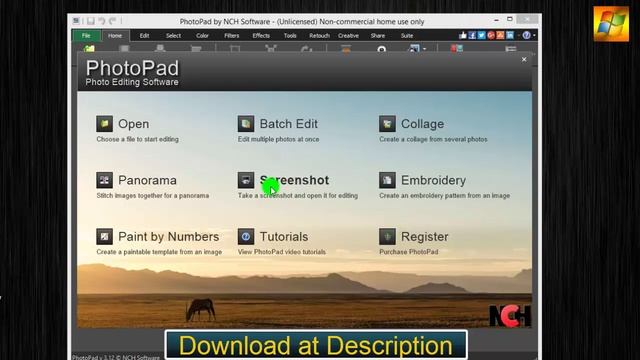The image size is (640, 360).
Task: Switch to the Tools tab
Action: (290, 36)
